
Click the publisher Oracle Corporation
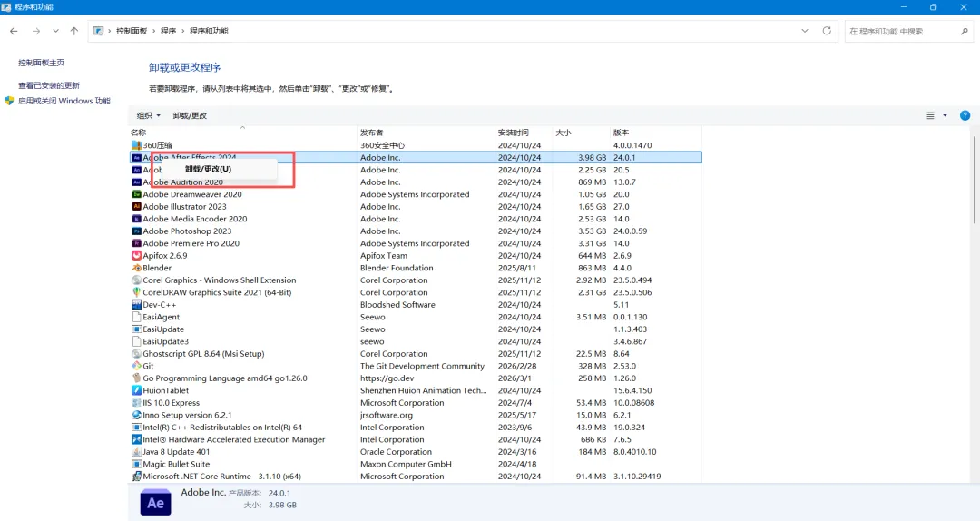pyautogui.click(x=396, y=452)
